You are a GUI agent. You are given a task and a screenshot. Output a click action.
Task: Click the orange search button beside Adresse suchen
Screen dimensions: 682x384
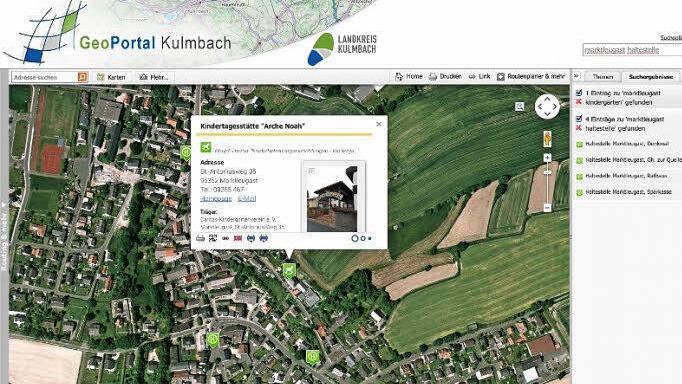click(x=82, y=77)
